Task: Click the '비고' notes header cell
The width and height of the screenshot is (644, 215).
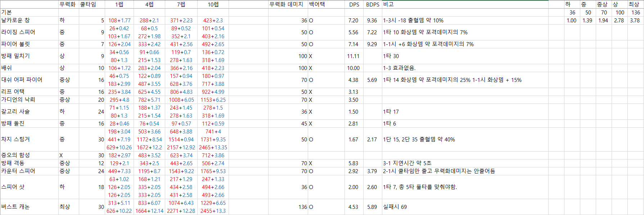Action: [388, 4]
